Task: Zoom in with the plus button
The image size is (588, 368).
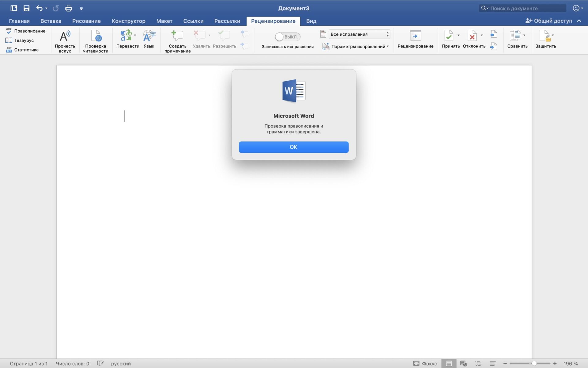Action: point(555,363)
